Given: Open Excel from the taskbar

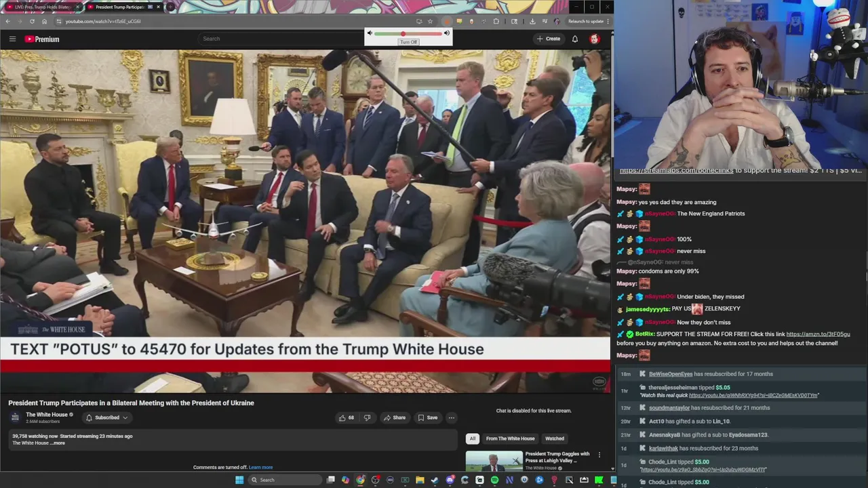Looking at the screenshot, I should (405, 480).
